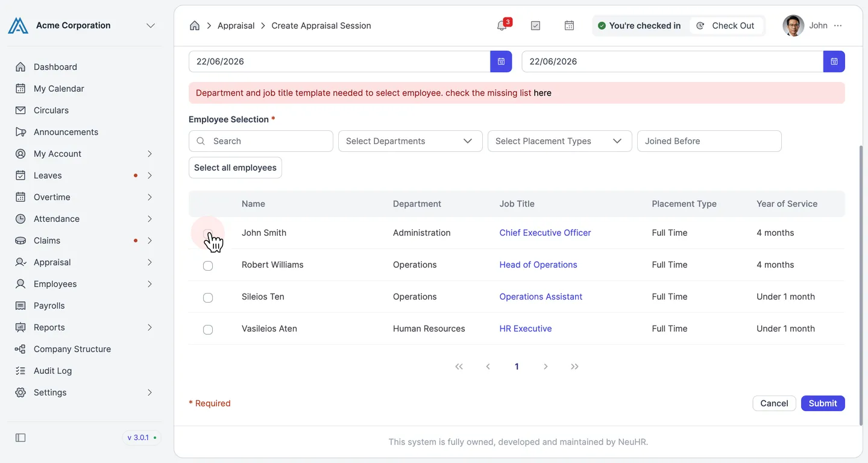
Task: Click the end date calendar picker button
Action: tap(834, 61)
